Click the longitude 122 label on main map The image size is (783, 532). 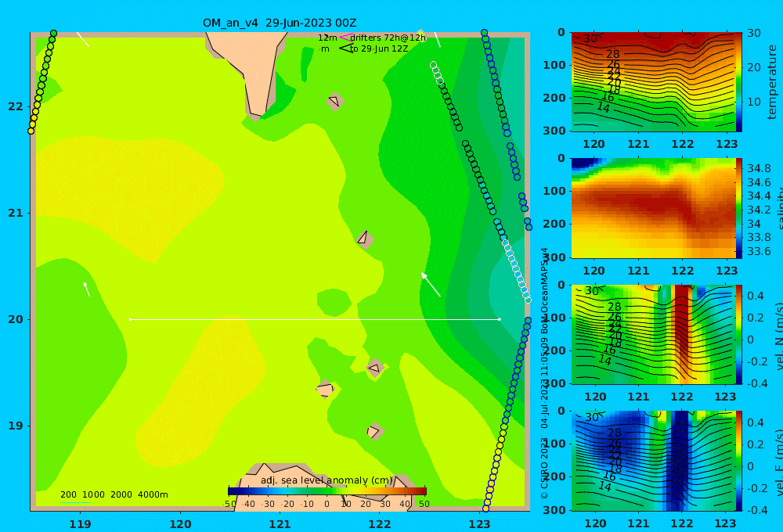(x=380, y=524)
